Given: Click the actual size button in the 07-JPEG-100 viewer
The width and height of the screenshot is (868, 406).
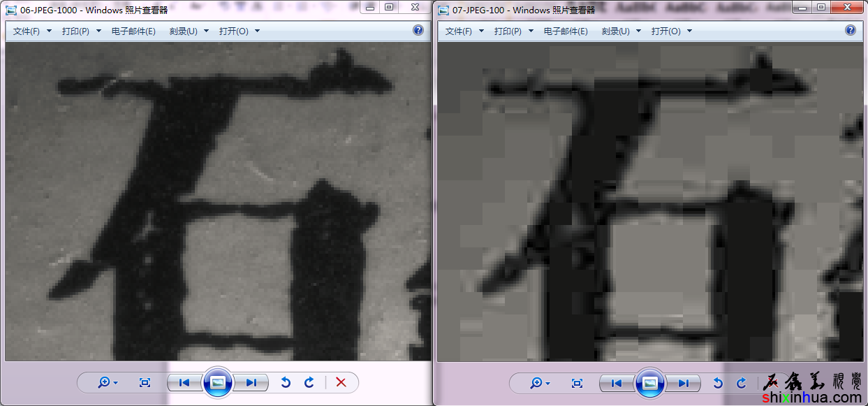Looking at the screenshot, I should [x=577, y=383].
